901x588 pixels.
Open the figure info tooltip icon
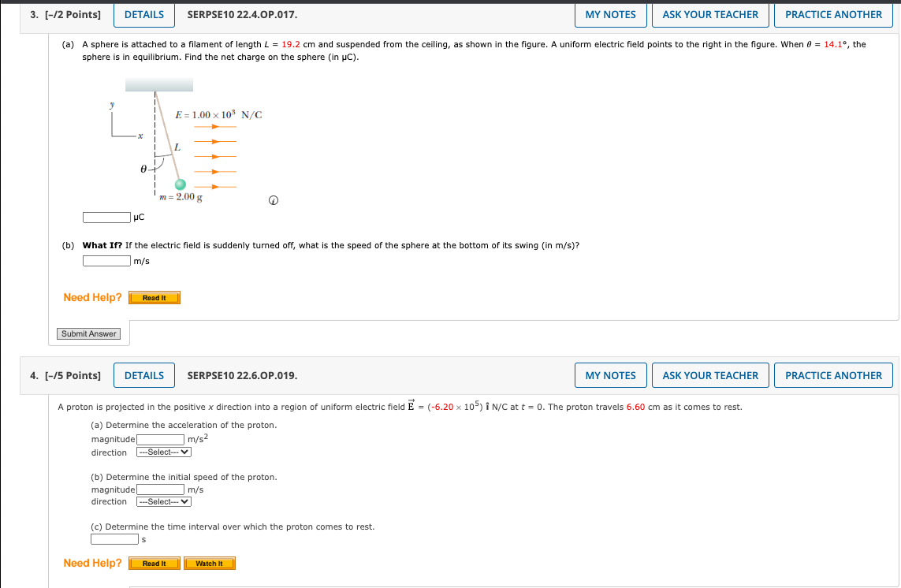[x=272, y=200]
